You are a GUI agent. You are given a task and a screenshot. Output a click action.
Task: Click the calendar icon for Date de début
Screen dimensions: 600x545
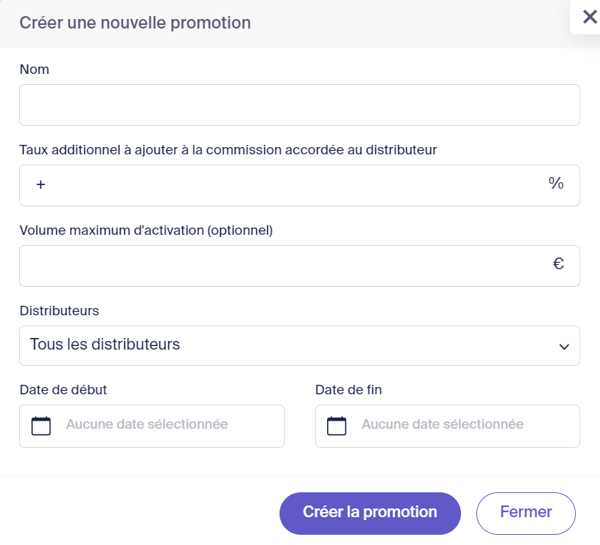tap(41, 426)
